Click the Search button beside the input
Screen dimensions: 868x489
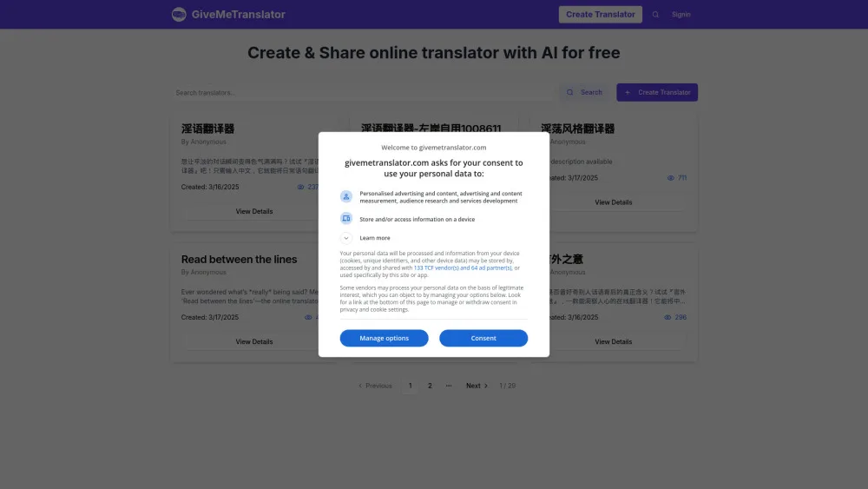coord(584,92)
